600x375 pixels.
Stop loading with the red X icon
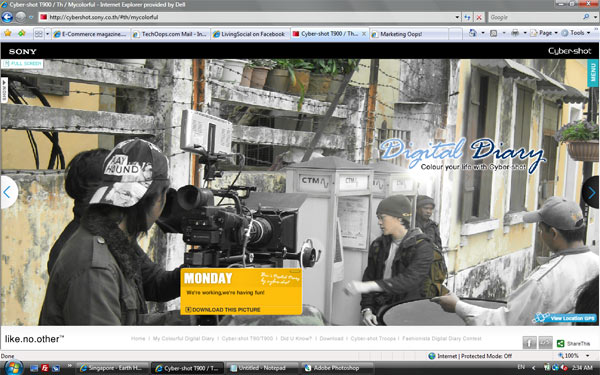(x=479, y=17)
